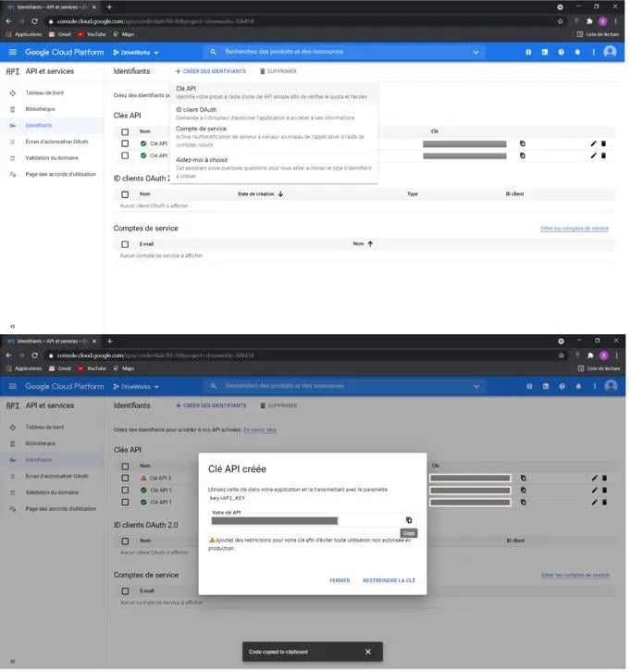
Task: Open the En savoir plus link
Action: point(260,429)
